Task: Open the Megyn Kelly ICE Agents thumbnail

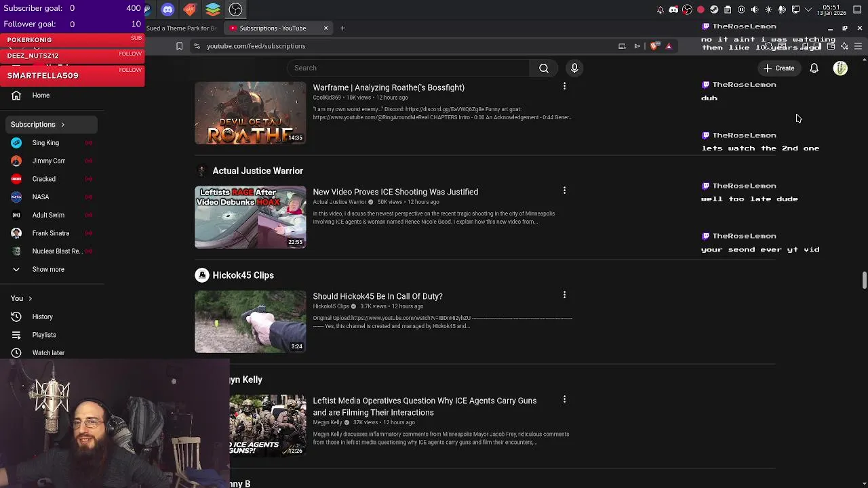Action: pos(268,426)
